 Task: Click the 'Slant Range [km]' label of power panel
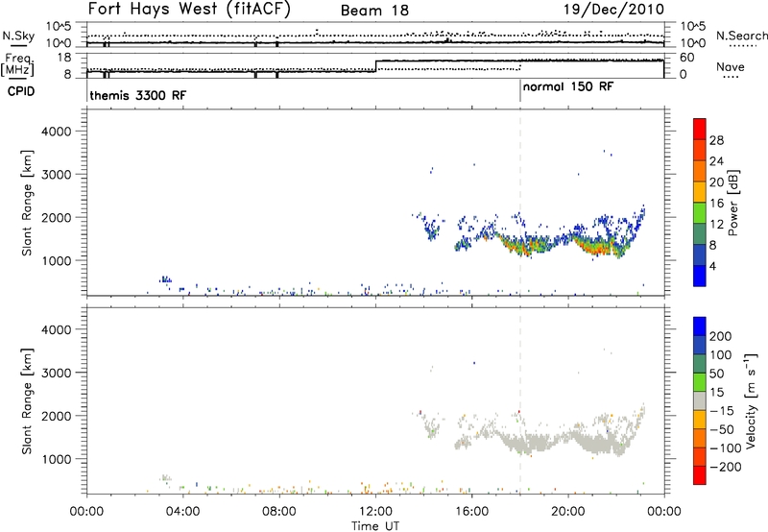(27, 203)
